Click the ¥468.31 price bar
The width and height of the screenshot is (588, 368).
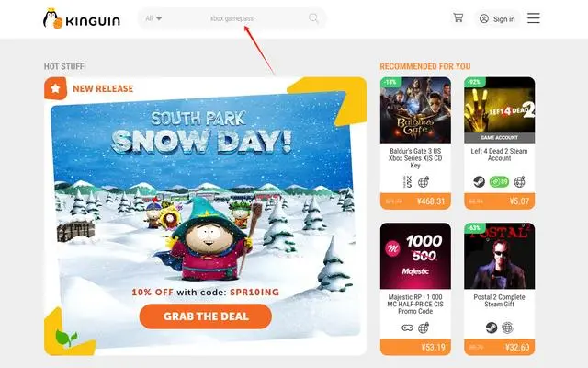tap(415, 201)
